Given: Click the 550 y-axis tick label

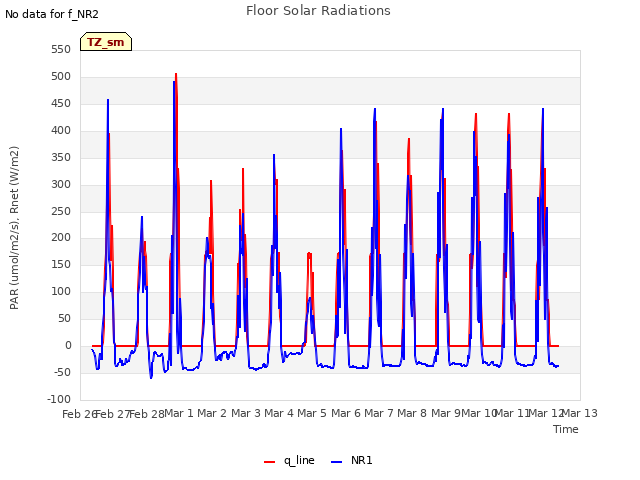Looking at the screenshot, I should 61,49.
